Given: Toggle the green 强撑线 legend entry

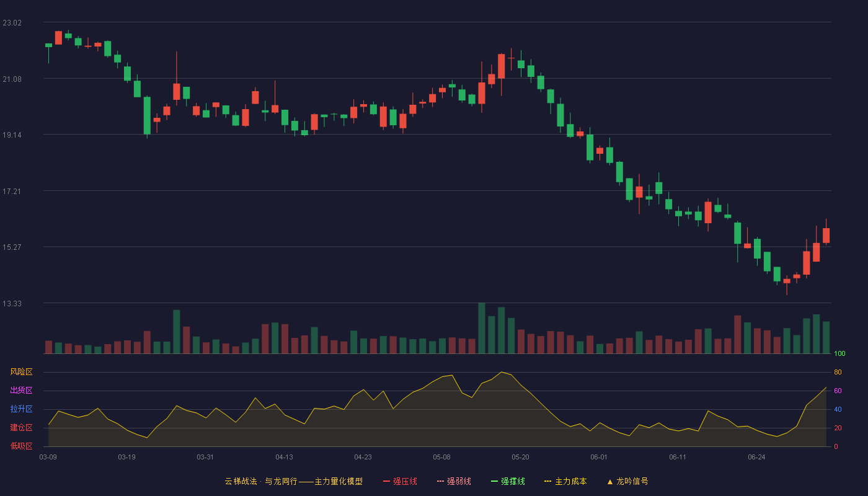Looking at the screenshot, I should [508, 481].
